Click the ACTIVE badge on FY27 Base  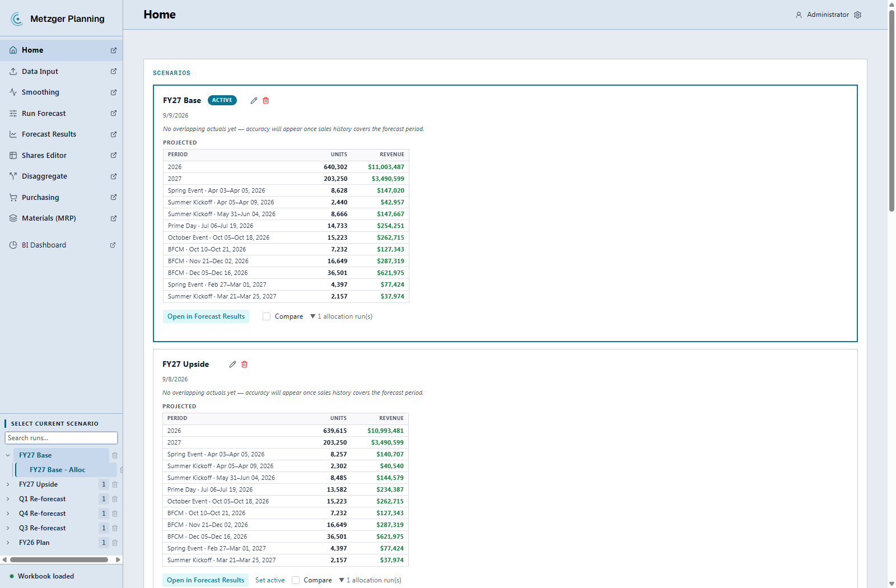[x=222, y=100]
